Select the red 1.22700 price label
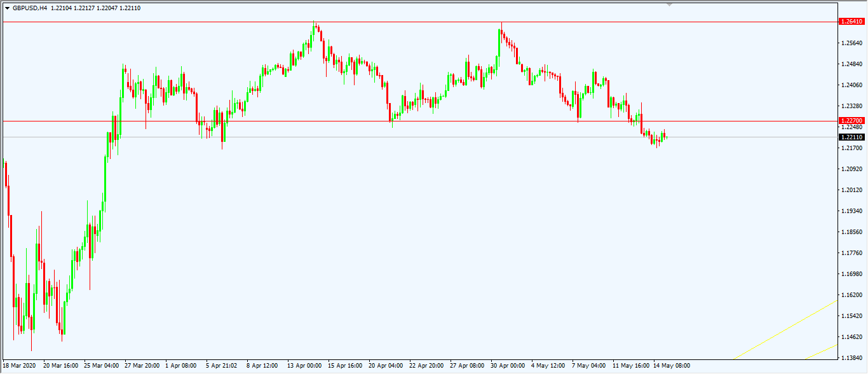This screenshot has width=868, height=374. click(x=851, y=120)
